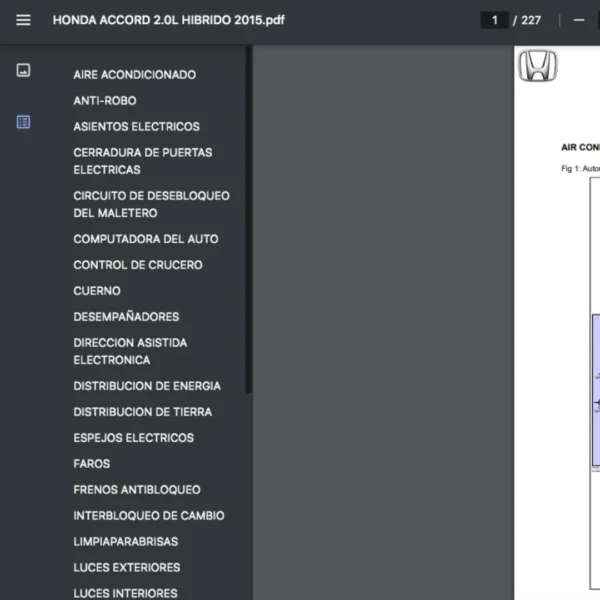Select LUCES EXTERIORES entry
This screenshot has height=600, width=600.
[x=127, y=567]
